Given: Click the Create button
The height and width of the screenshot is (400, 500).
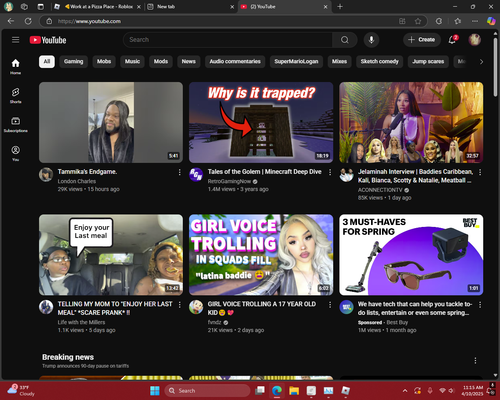Looking at the screenshot, I should point(422,40).
